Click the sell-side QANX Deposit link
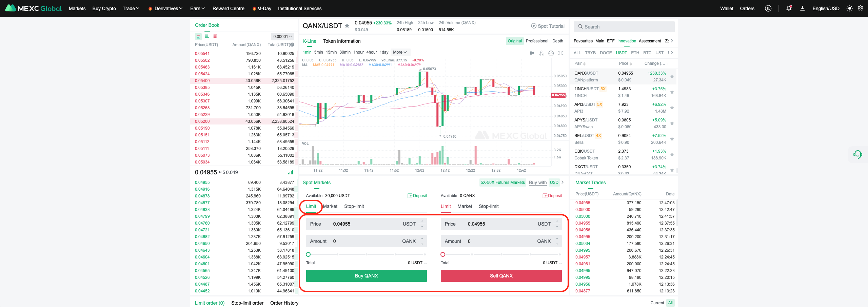Image resolution: width=868 pixels, height=307 pixels. tap(552, 196)
